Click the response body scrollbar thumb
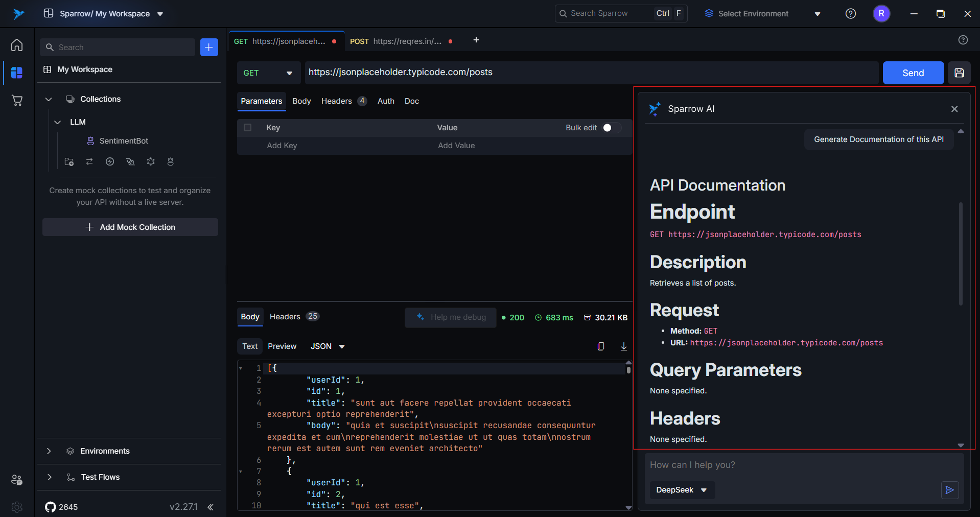Viewport: 980px width, 517px height. tap(628, 369)
